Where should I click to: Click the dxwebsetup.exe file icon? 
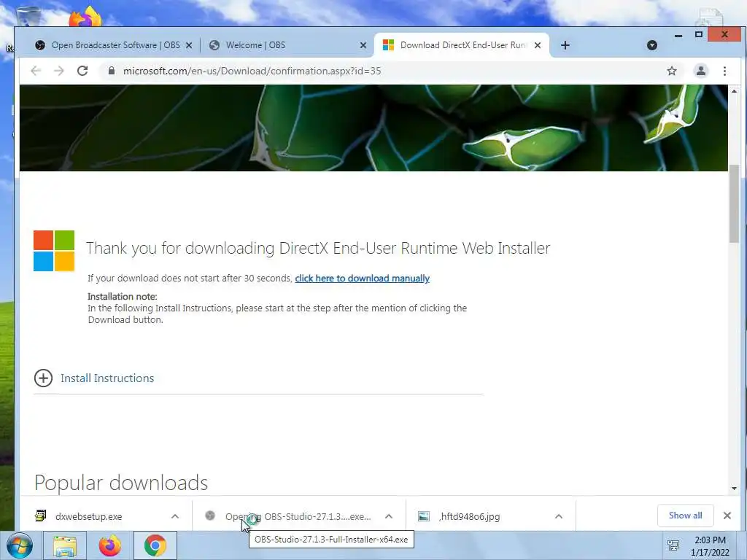(41, 516)
